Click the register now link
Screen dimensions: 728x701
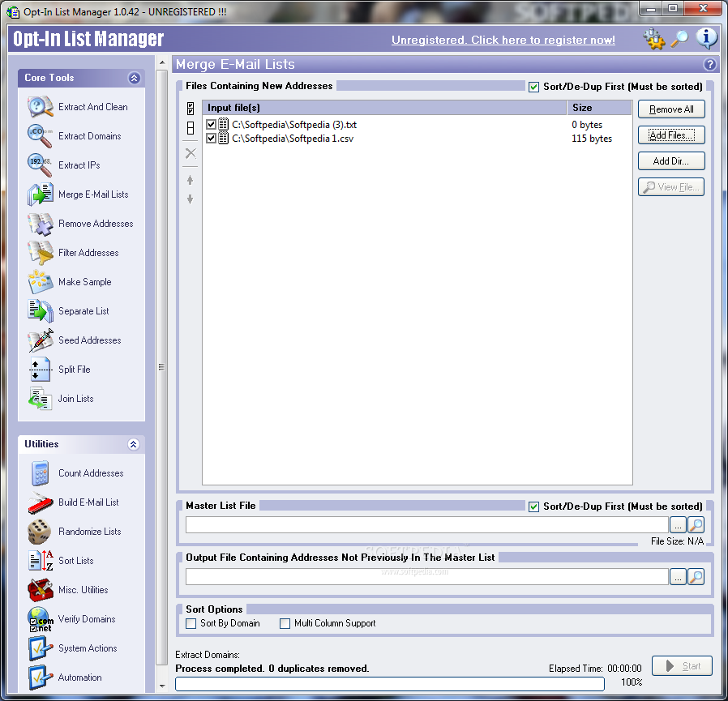503,40
